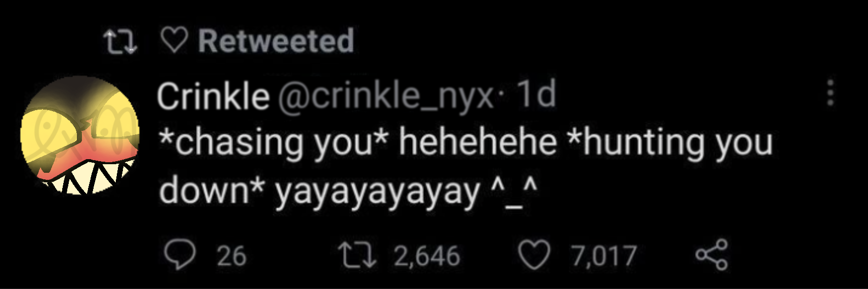The image size is (868, 289).
Task: Click the small heart icon beside Retweeted
Action: click(x=175, y=40)
